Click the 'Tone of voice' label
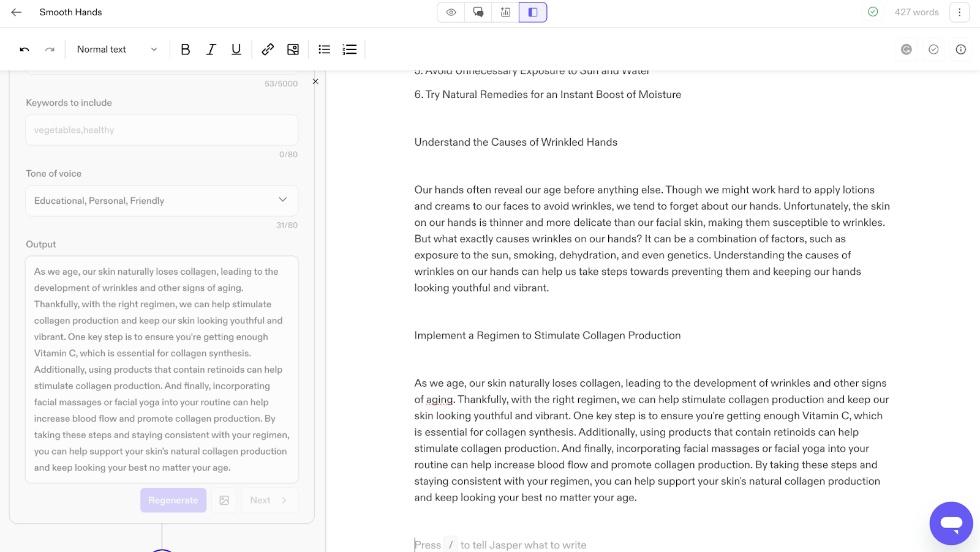Screen dimensions: 980x552 [53, 174]
